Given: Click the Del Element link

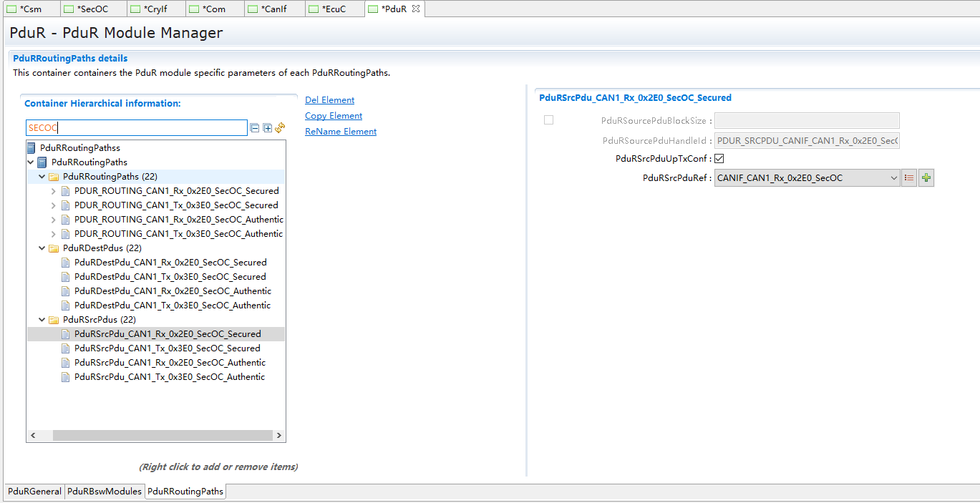Looking at the screenshot, I should [329, 100].
